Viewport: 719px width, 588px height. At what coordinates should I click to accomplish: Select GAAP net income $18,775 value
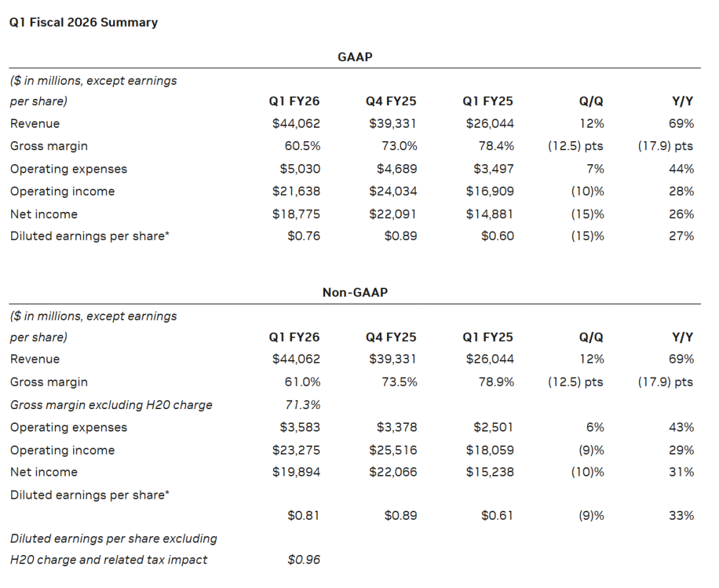(296, 214)
